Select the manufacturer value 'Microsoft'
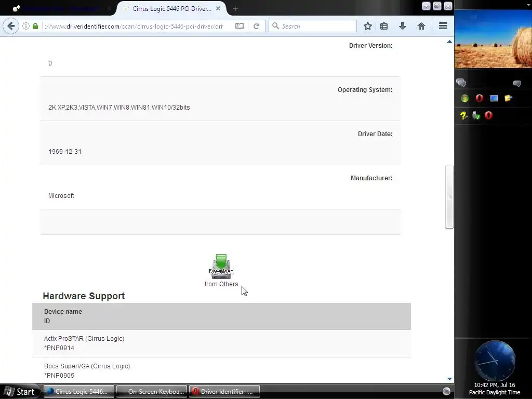This screenshot has height=399, width=532. pos(61,196)
